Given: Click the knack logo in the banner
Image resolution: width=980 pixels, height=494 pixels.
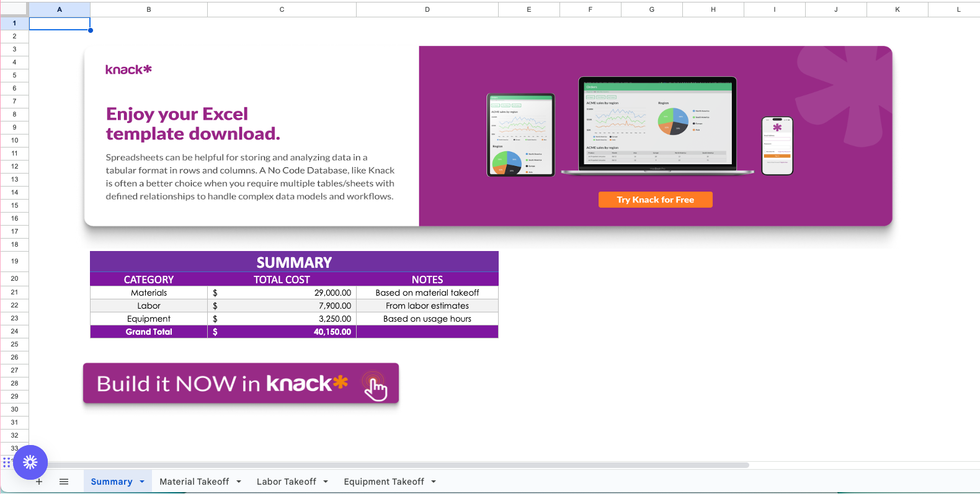Looking at the screenshot, I should 128,69.
